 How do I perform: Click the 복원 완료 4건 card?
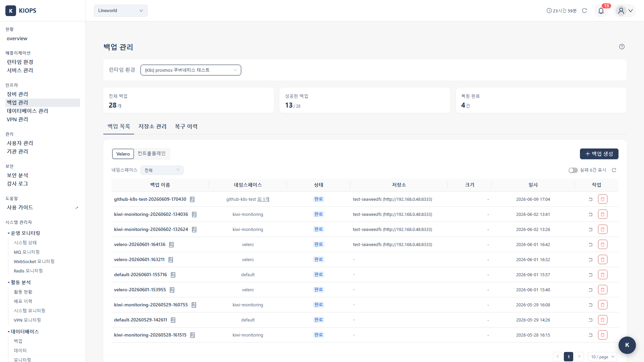pyautogui.click(x=541, y=101)
